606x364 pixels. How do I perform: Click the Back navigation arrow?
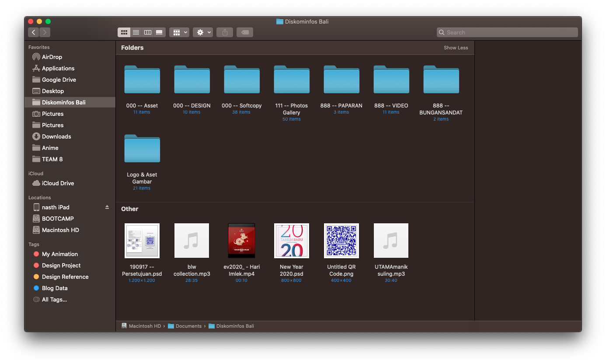coord(34,32)
